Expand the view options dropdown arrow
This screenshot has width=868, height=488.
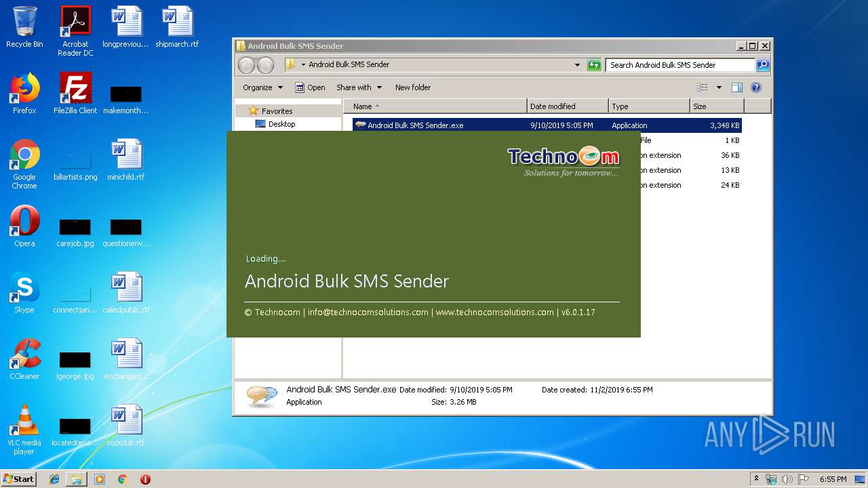[719, 87]
